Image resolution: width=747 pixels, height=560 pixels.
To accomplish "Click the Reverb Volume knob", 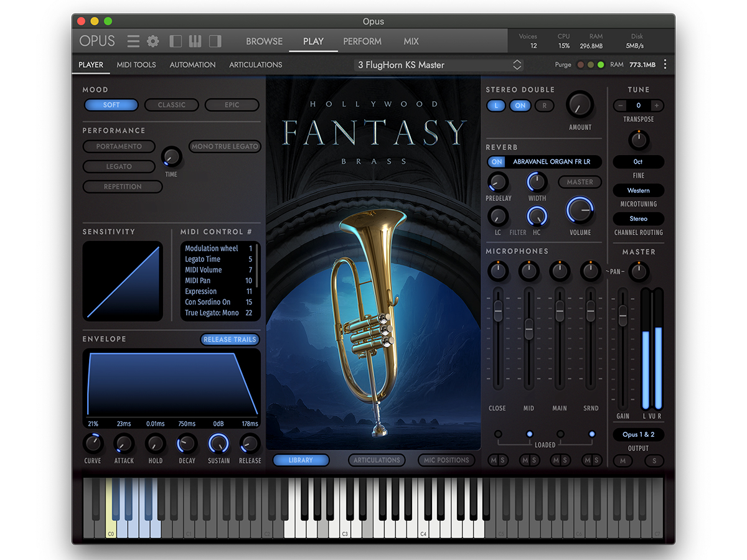I will 580,211.
